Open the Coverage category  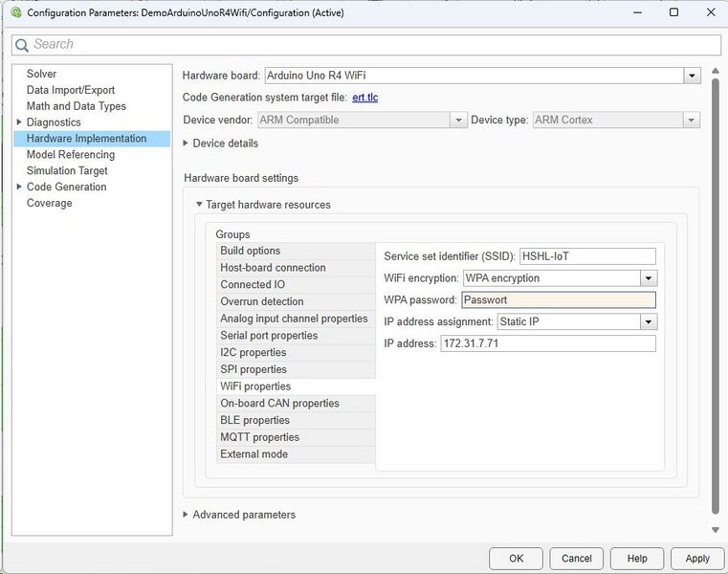click(49, 203)
